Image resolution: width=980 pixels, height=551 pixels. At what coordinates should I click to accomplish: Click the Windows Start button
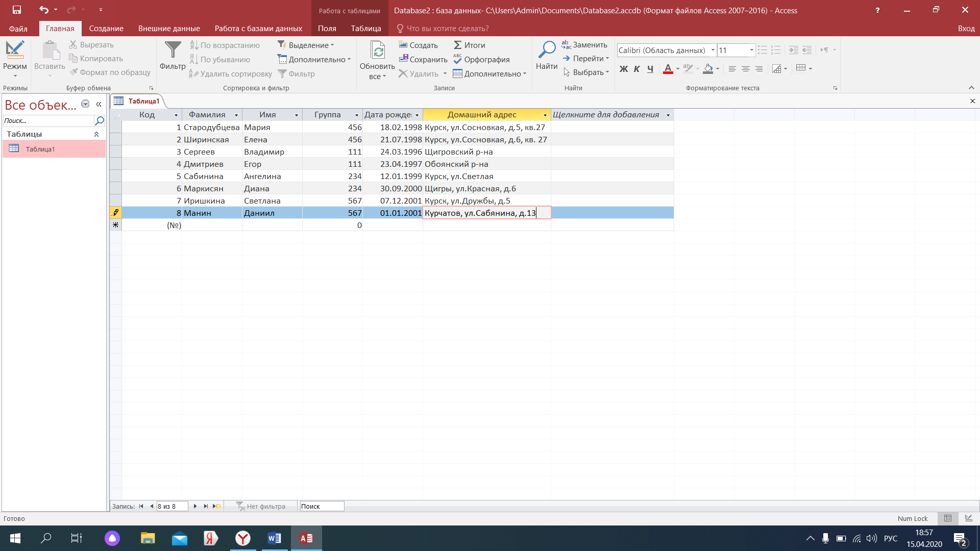15,538
